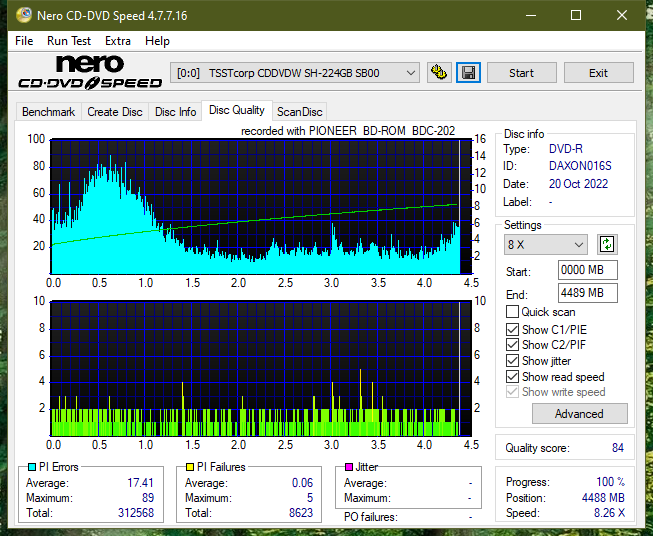The width and height of the screenshot is (653, 536).
Task: Toggle the Quick scan checkbox
Action: click(512, 312)
